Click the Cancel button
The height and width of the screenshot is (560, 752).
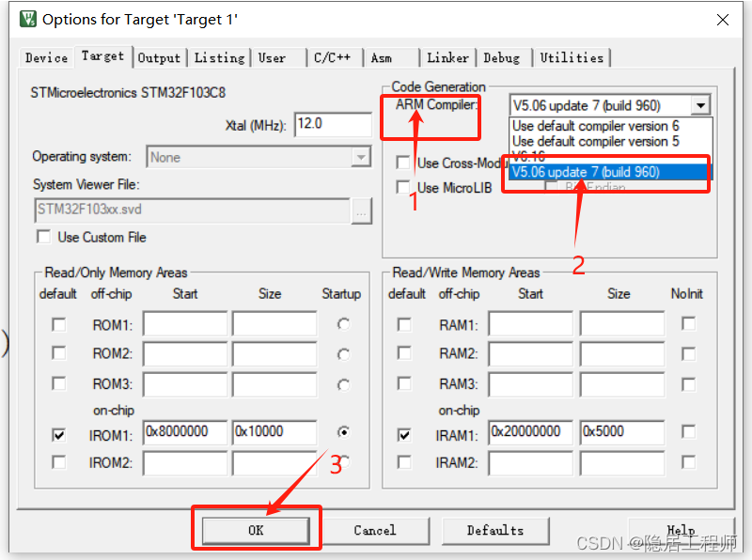[375, 530]
